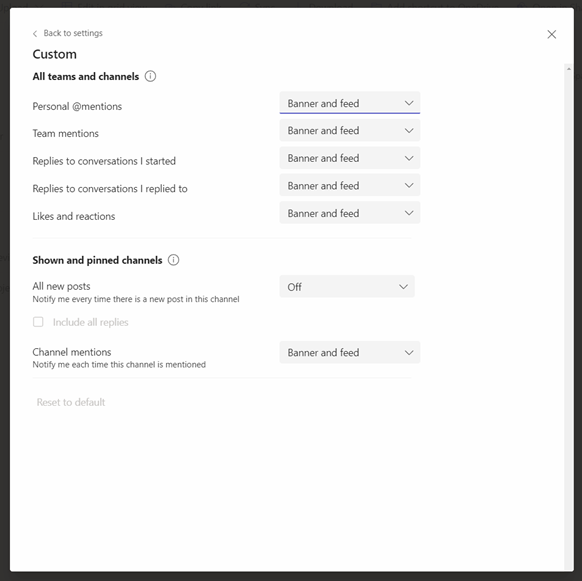Click the Custom heading text
Image resolution: width=582 pixels, height=581 pixels.
pyautogui.click(x=55, y=54)
